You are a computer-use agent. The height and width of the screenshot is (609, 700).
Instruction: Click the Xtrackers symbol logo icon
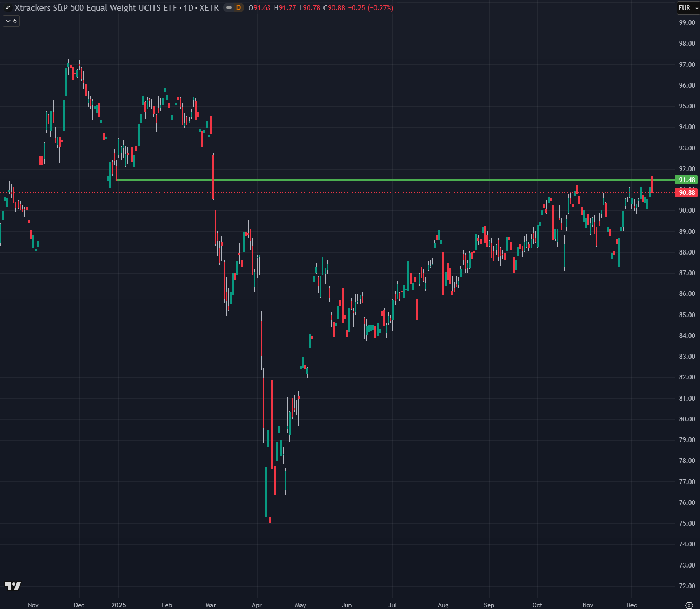pos(7,8)
